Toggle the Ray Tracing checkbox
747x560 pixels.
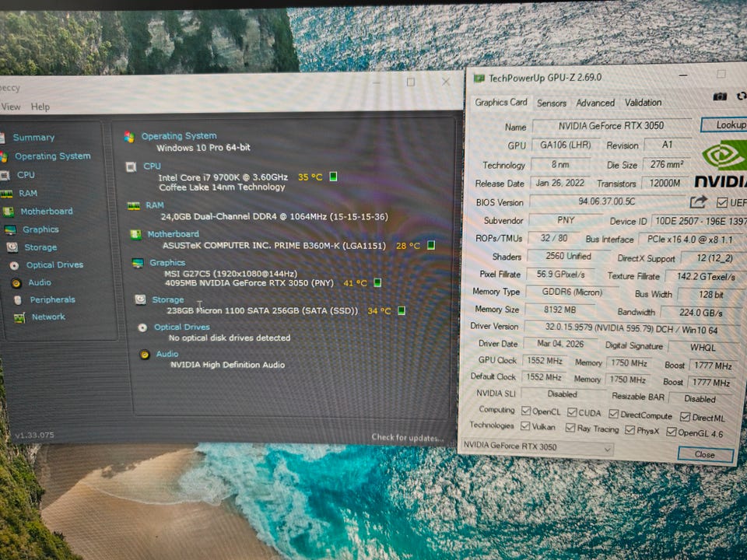coord(570,428)
